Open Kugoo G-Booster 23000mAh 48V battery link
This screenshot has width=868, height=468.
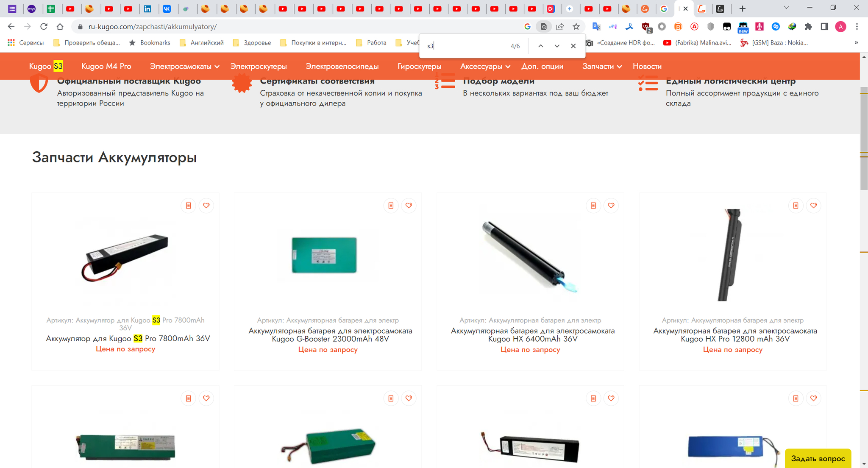click(x=330, y=335)
